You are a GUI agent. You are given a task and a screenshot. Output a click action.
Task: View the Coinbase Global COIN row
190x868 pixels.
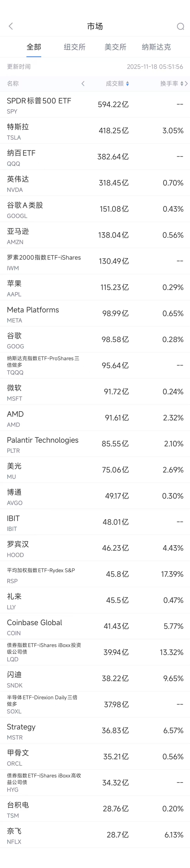pos(95,626)
